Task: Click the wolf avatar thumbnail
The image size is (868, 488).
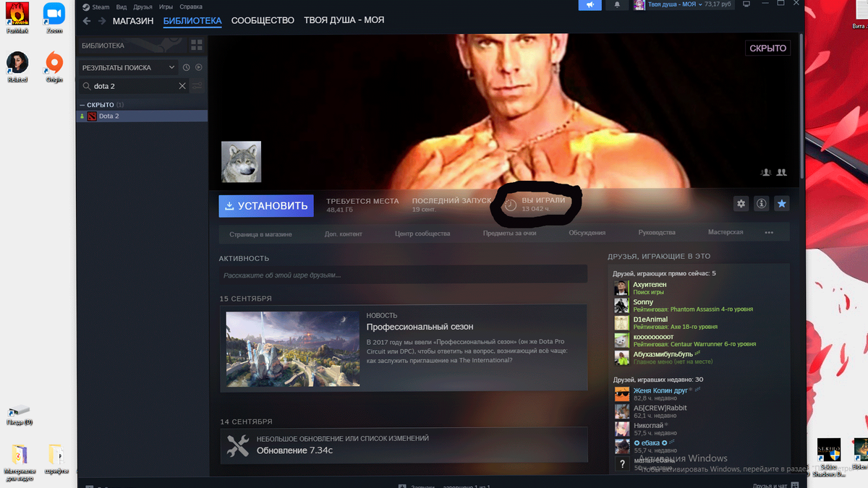Action: coord(241,162)
